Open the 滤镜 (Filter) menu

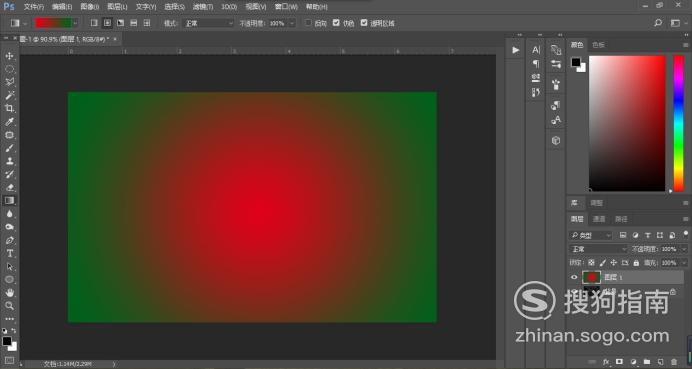(203, 7)
